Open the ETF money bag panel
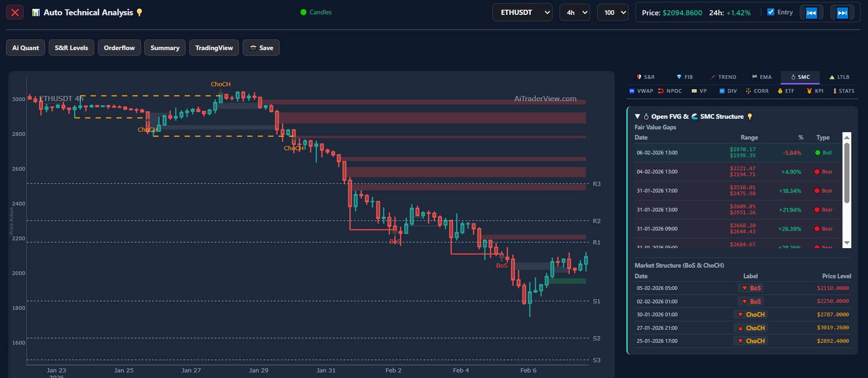The height and width of the screenshot is (378, 868). 786,91
